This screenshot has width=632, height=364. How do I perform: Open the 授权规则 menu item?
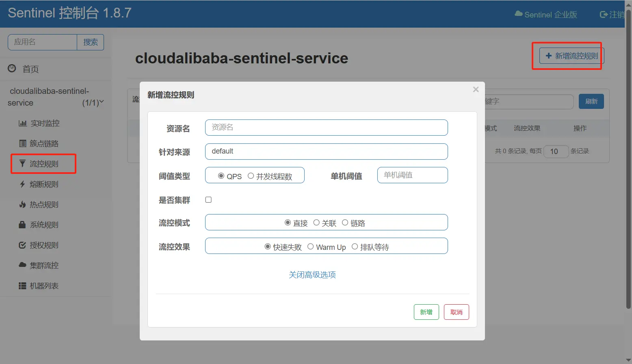click(x=44, y=245)
